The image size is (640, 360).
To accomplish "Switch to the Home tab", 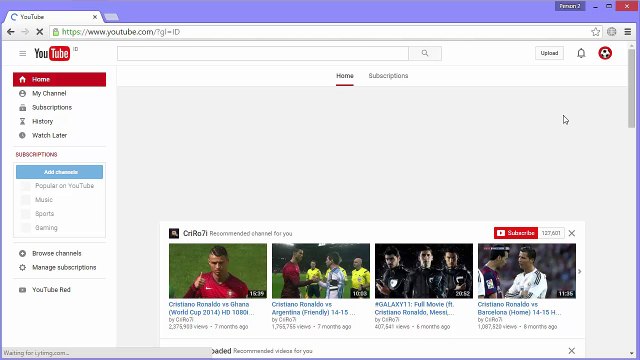I will pos(345,76).
